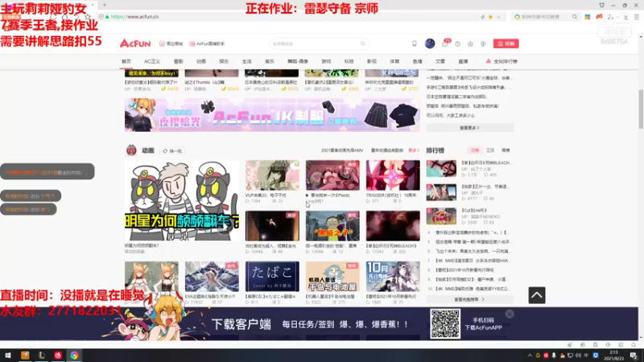Select the 动画 navigation tab
Viewport: 644px width, 362px height.
coord(200,61)
